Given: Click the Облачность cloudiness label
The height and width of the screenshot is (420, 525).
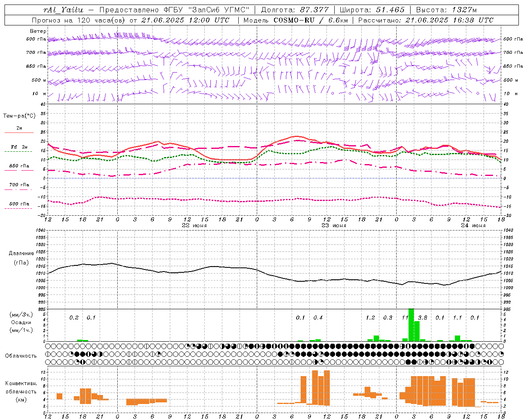Looking at the screenshot, I should [21, 356].
